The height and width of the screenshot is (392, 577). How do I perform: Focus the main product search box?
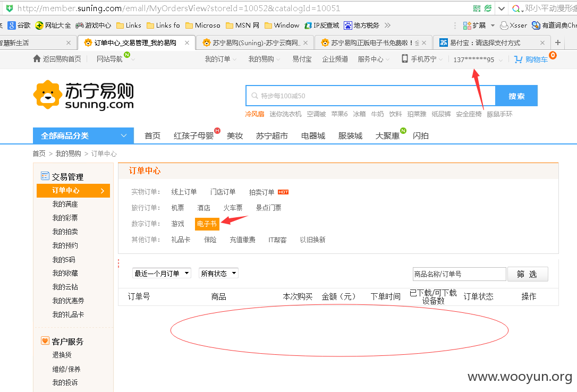(370, 96)
